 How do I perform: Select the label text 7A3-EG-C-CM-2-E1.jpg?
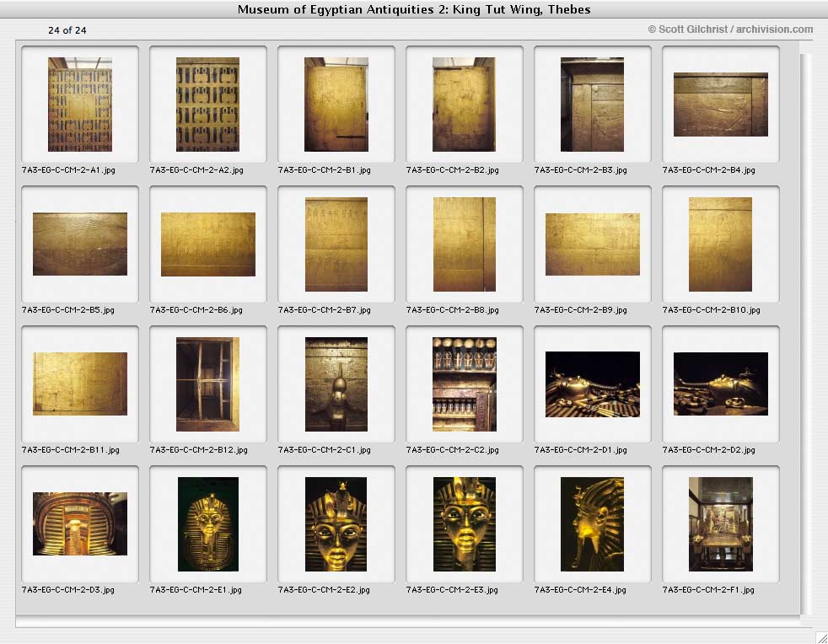coord(196,589)
